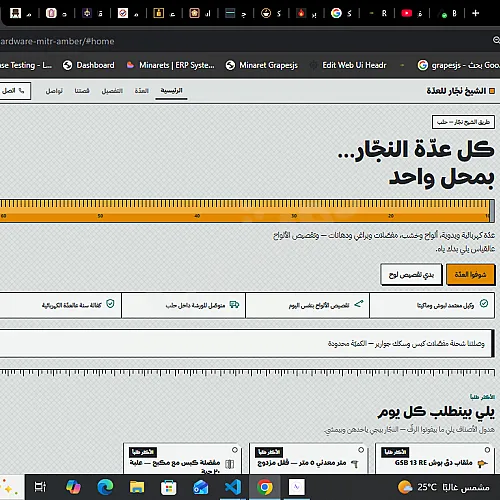This screenshot has width=500, height=500.
Task: Go to the تواصل nav item
Action: [54, 91]
